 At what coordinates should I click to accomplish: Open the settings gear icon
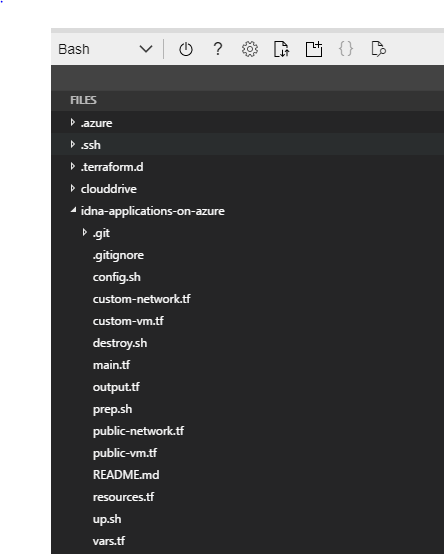(250, 49)
